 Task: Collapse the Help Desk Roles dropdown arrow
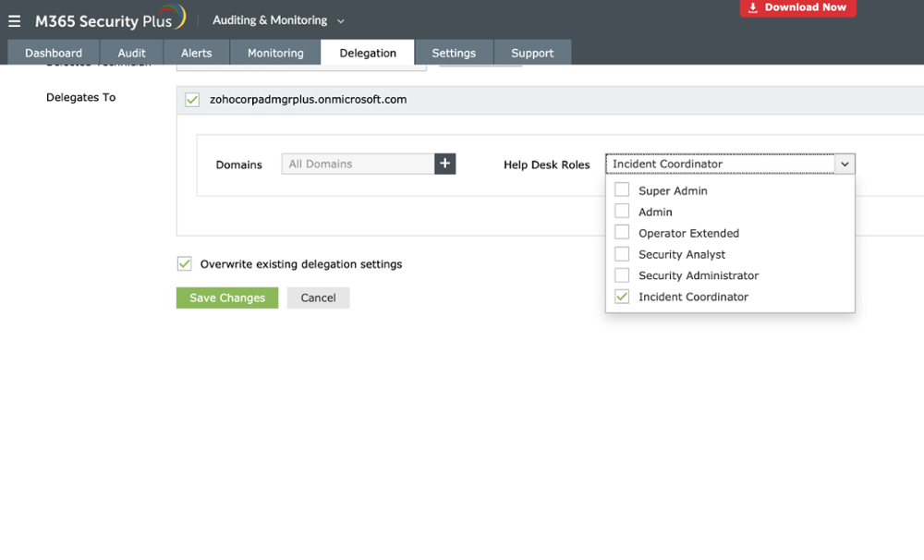click(x=845, y=164)
